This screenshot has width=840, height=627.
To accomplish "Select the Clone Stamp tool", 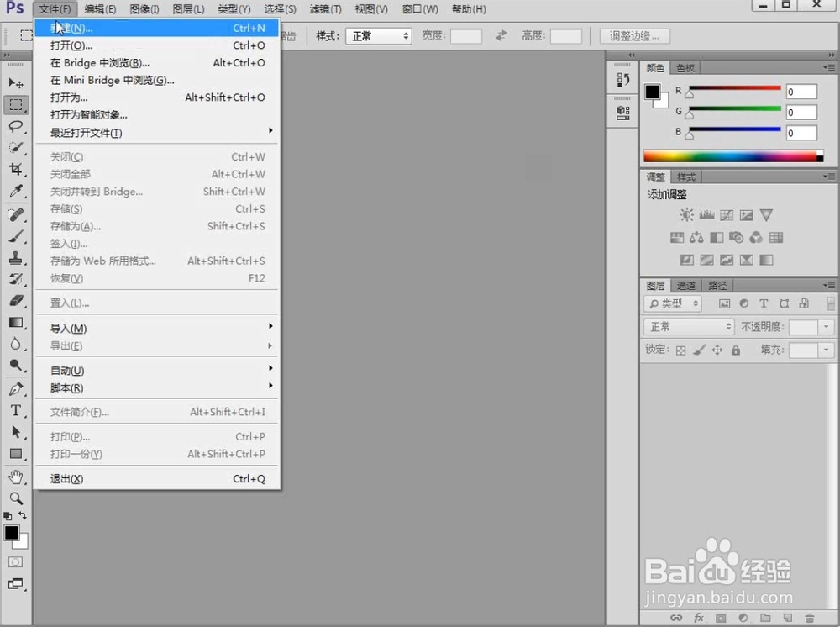I will pos(15,258).
